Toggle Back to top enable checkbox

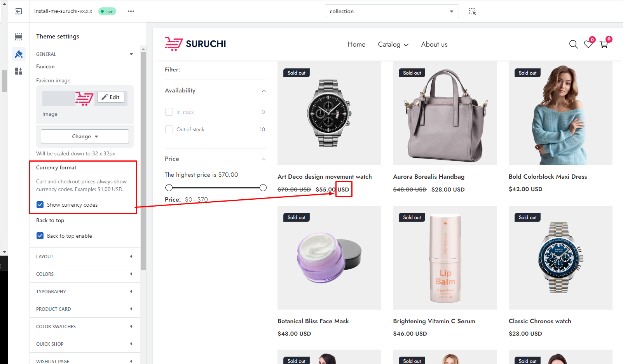tap(40, 236)
